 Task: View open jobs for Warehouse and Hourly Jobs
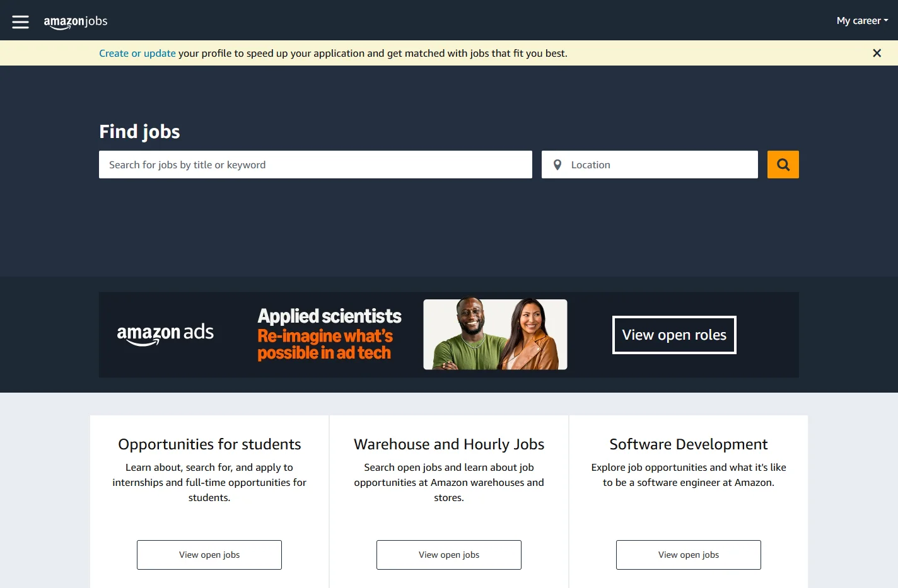(x=449, y=555)
